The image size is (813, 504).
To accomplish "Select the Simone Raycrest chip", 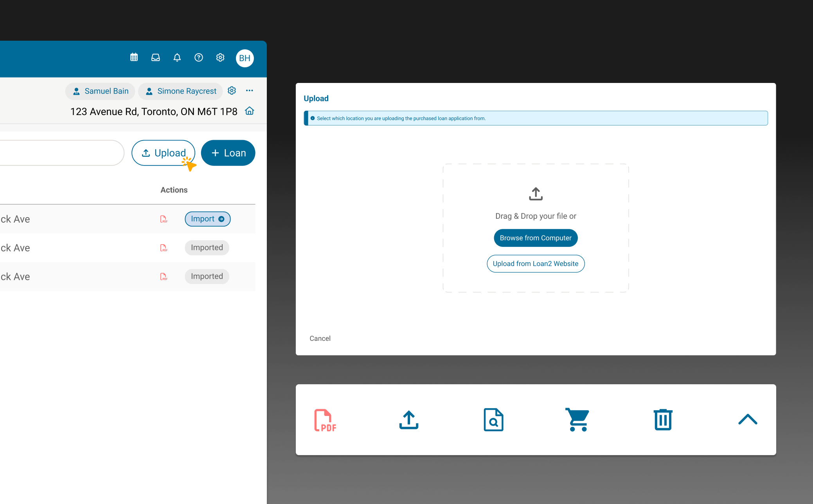I will tap(181, 91).
